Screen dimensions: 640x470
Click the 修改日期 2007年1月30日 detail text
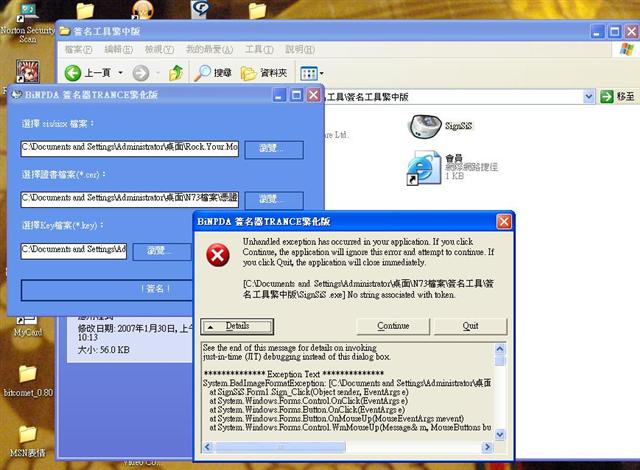133,333
